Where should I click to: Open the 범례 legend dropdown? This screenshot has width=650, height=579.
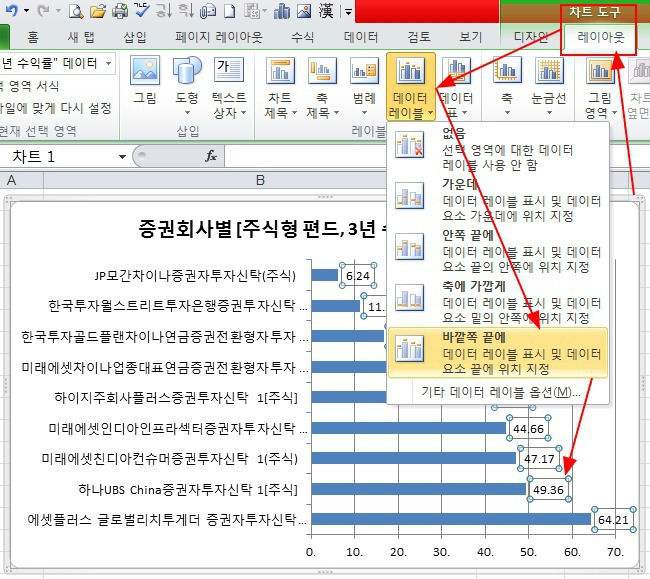(364, 86)
